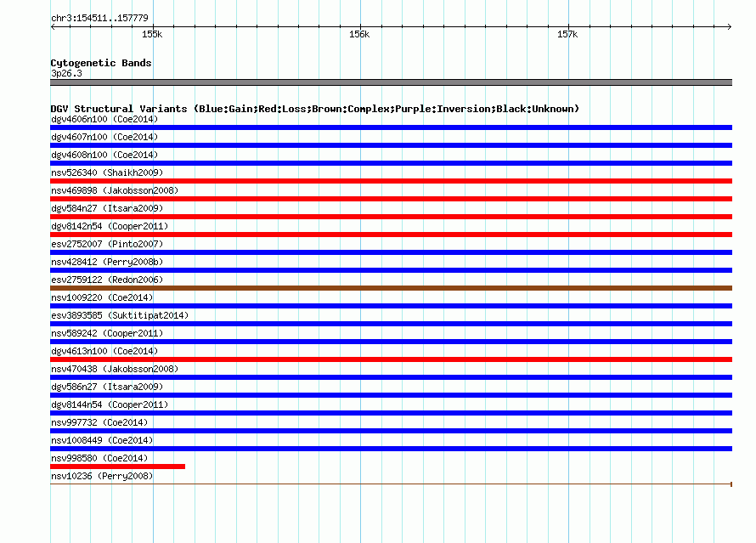Image resolution: width=756 pixels, height=543 pixels.
Task: Select the brown complex bar under esv2759122
Action: click(391, 288)
